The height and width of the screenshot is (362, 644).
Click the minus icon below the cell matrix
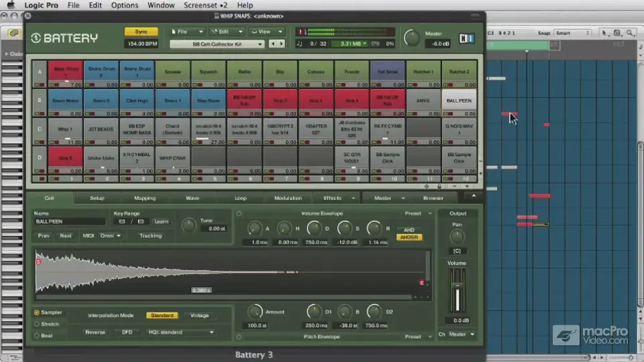454,186
